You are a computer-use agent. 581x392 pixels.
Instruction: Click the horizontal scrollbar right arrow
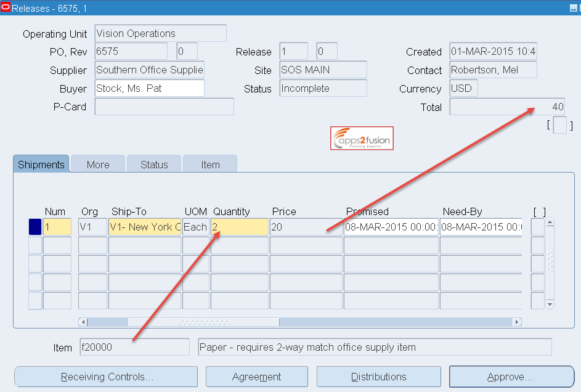tap(517, 322)
